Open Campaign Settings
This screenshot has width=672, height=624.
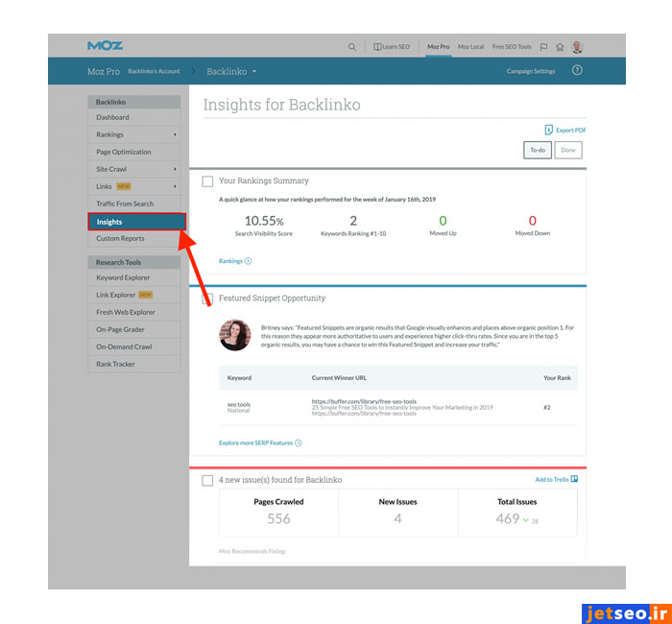click(x=531, y=71)
